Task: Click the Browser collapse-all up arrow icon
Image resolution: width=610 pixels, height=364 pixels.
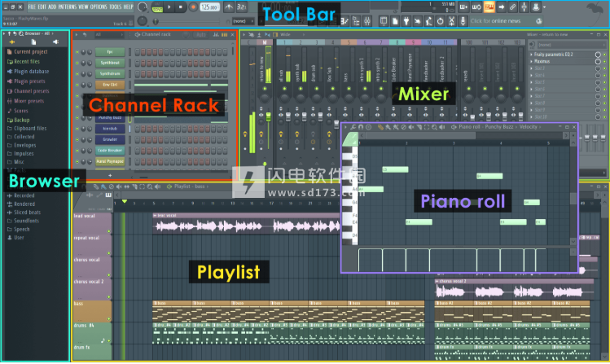Action: [x=10, y=34]
